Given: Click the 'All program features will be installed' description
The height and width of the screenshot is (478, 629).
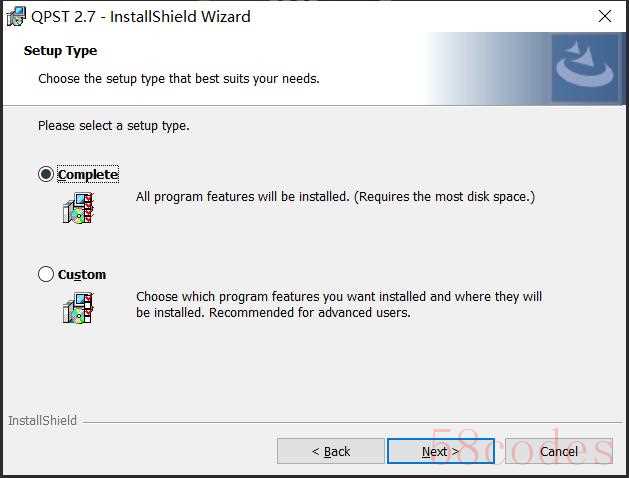Looking at the screenshot, I should tap(335, 197).
